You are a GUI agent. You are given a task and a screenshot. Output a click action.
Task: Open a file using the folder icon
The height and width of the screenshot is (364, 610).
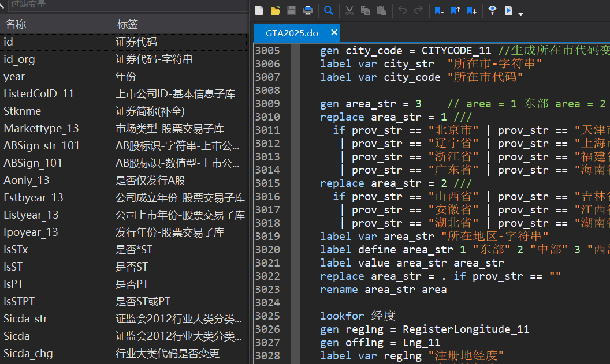point(276,10)
